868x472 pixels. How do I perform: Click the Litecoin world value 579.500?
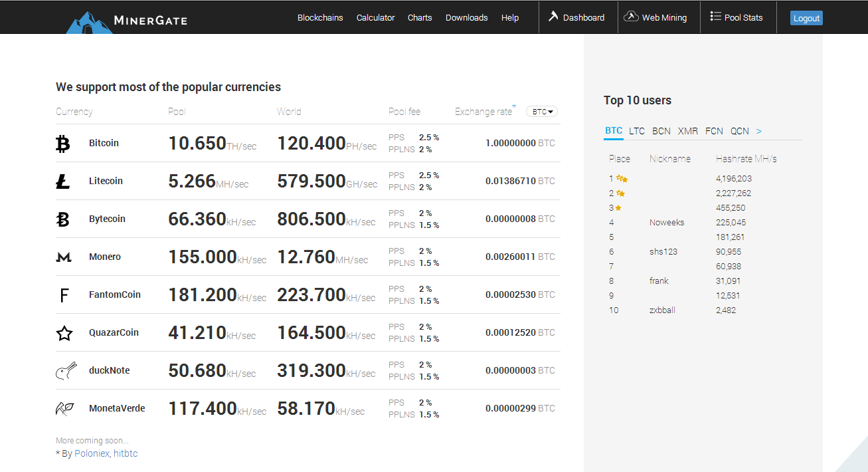pyautogui.click(x=311, y=181)
